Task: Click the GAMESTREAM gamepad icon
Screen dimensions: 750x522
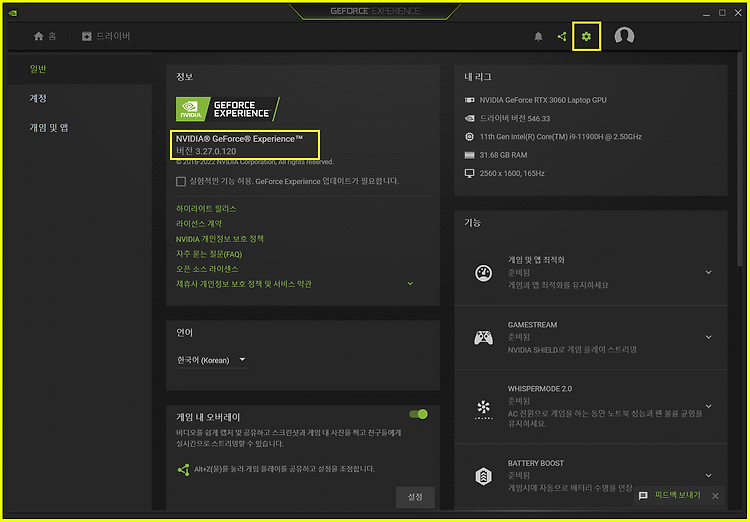Action: 484,337
